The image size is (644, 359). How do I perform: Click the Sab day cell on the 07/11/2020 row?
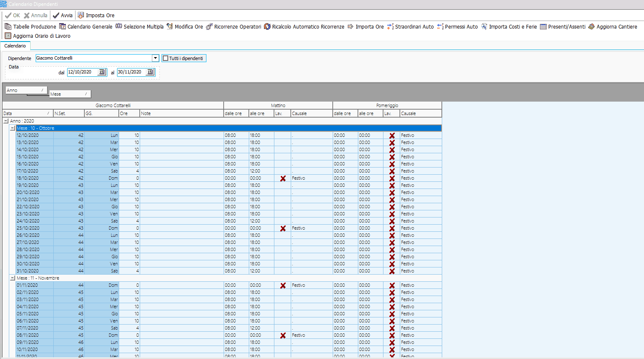pos(102,328)
